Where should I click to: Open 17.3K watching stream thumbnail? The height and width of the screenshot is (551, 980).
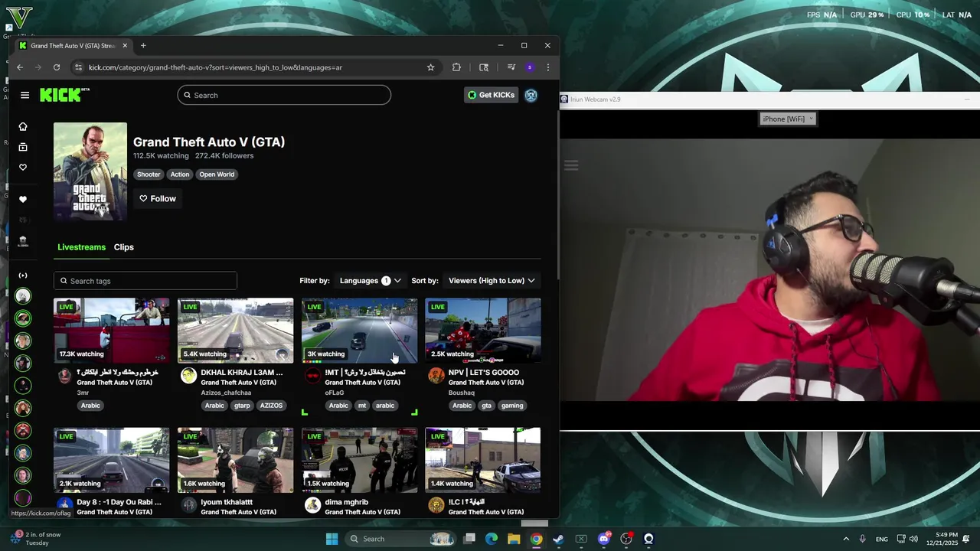coord(112,331)
